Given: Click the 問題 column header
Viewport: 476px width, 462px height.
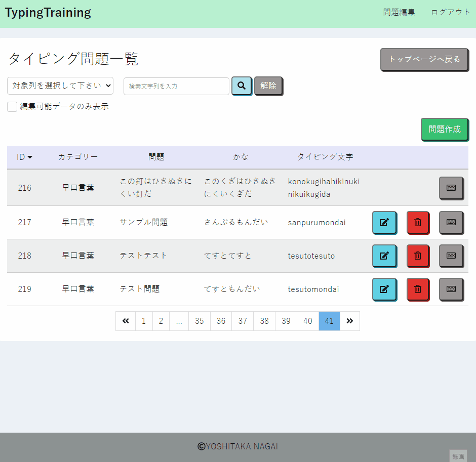Looking at the screenshot, I should [x=156, y=157].
